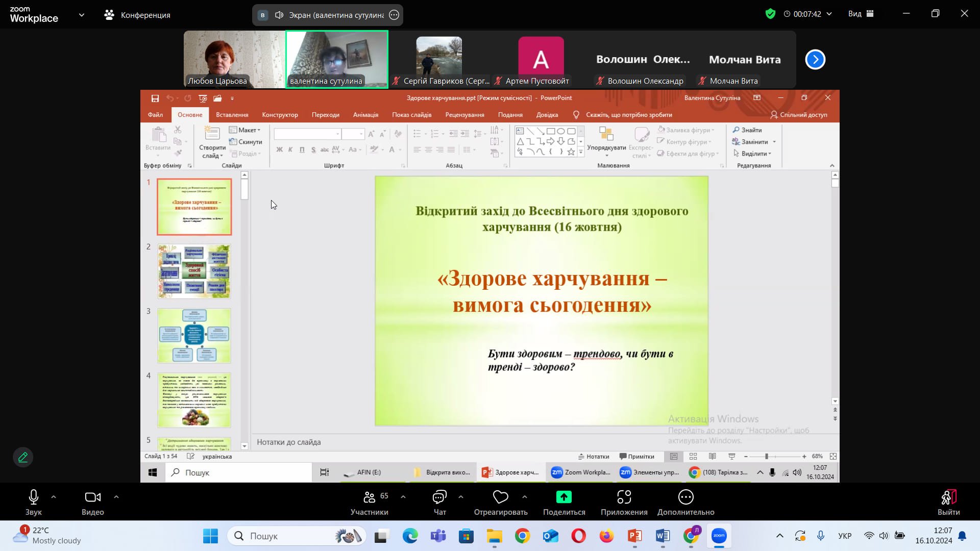
Task: Open the View menu in Zoom
Action: 861,14
